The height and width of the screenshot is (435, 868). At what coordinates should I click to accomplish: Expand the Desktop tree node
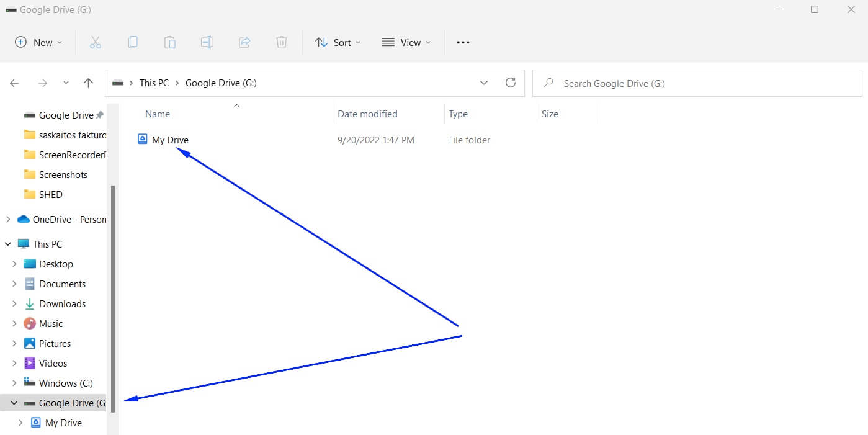14,264
